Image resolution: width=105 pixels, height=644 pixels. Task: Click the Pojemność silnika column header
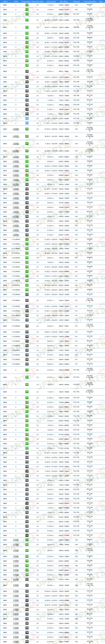click(x=38, y=1)
